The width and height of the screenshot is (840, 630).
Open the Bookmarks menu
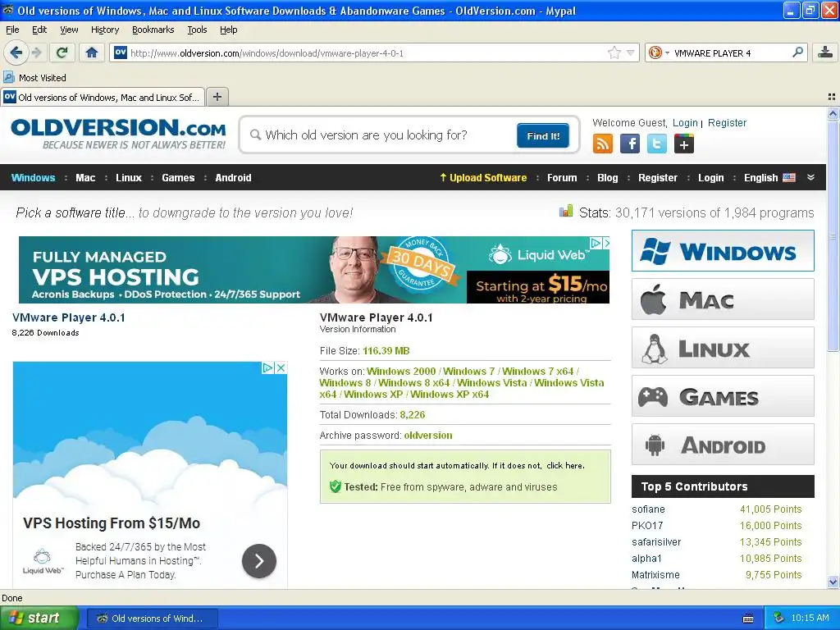click(153, 30)
